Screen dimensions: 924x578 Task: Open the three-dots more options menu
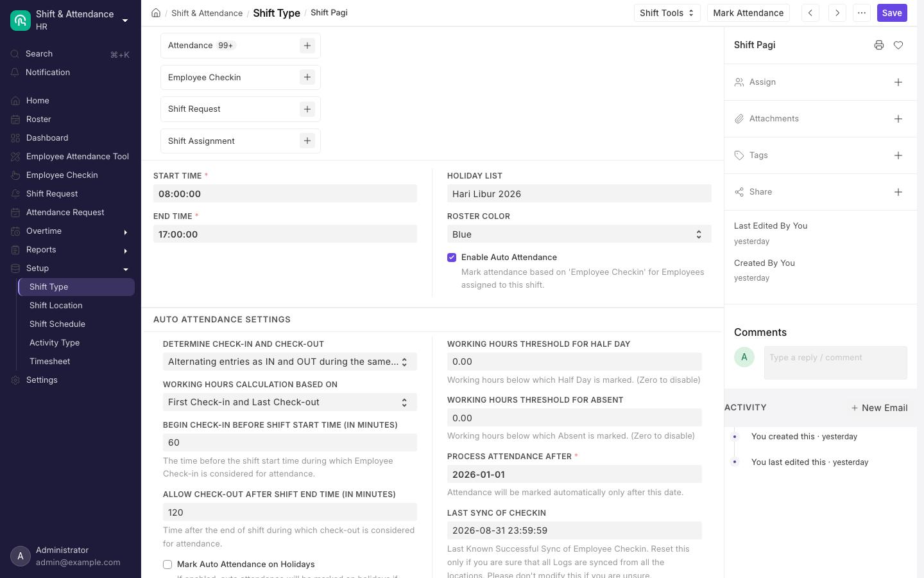862,13
